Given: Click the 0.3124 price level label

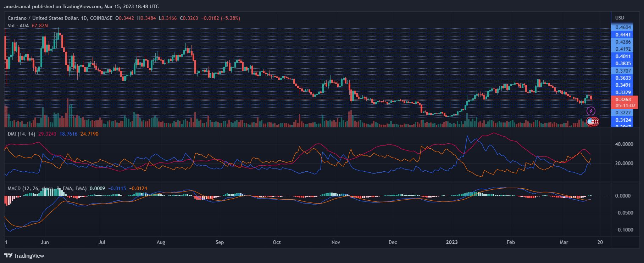Looking at the screenshot, I should point(623,120).
